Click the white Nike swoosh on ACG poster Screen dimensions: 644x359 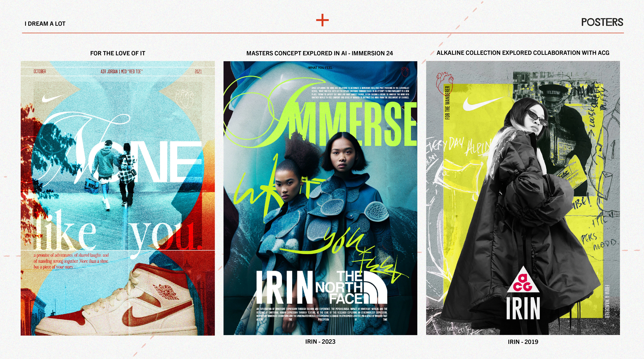point(482,103)
